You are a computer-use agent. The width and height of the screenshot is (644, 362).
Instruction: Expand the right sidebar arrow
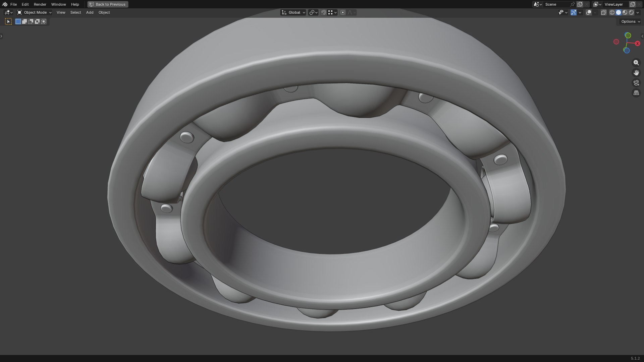(x=642, y=36)
